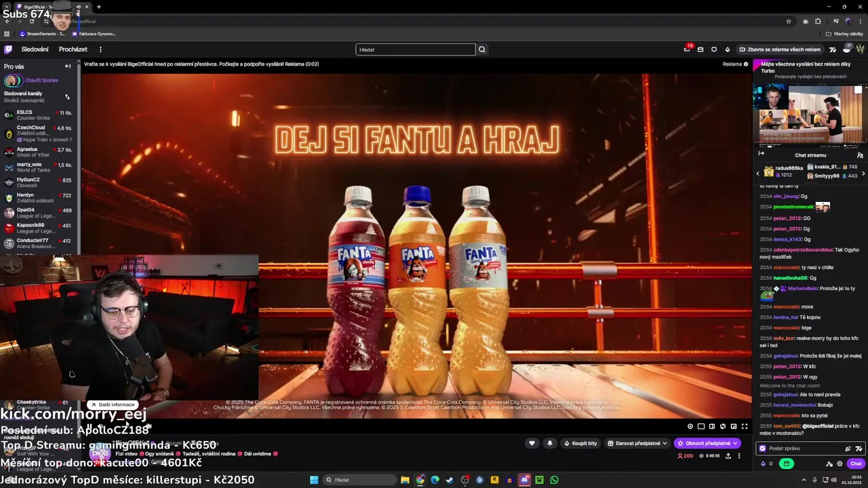Change followed channels sort order
Screen dimensions: 868x488
67,96
